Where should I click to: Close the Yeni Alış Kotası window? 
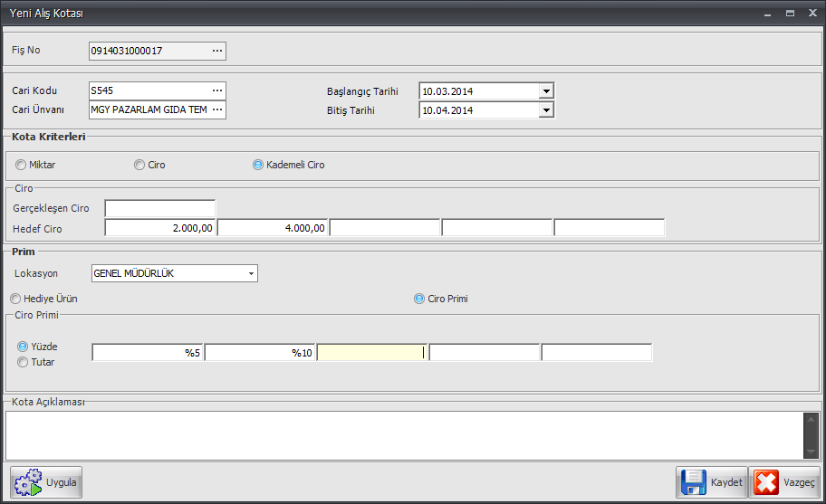[x=812, y=14]
